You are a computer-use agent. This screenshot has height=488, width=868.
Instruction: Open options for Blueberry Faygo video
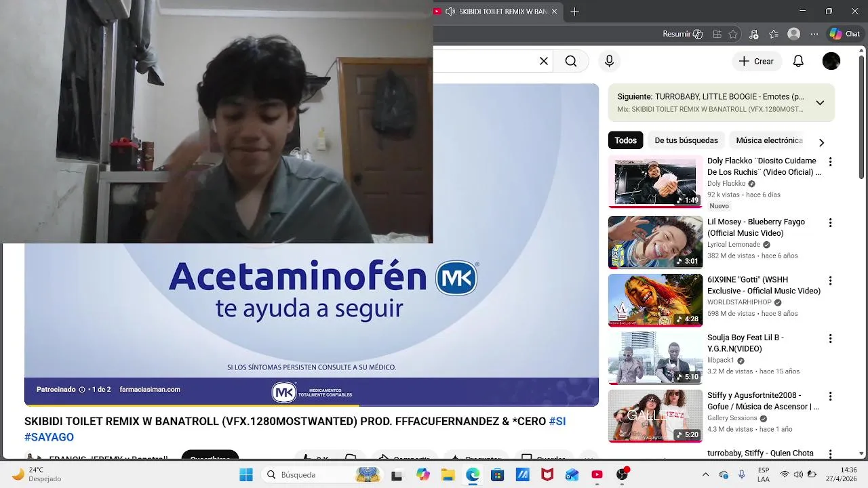coord(830,223)
